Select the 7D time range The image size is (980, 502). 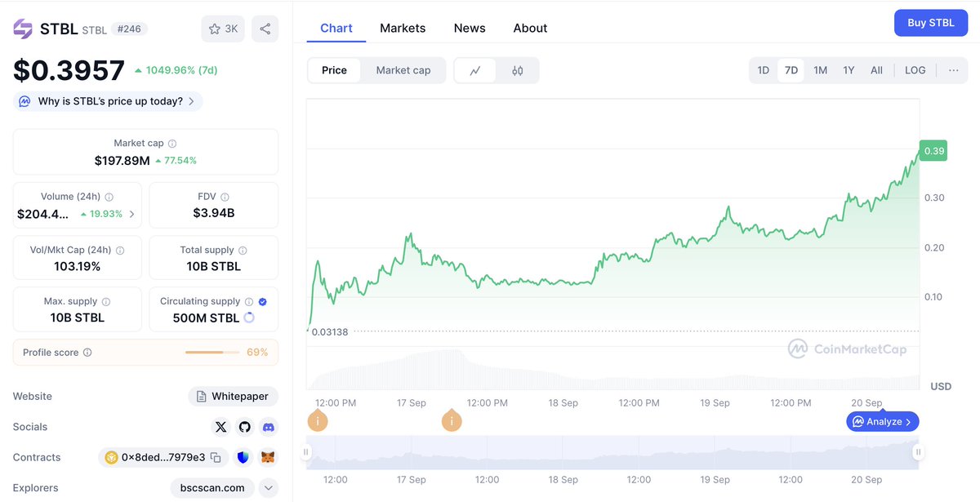(791, 70)
